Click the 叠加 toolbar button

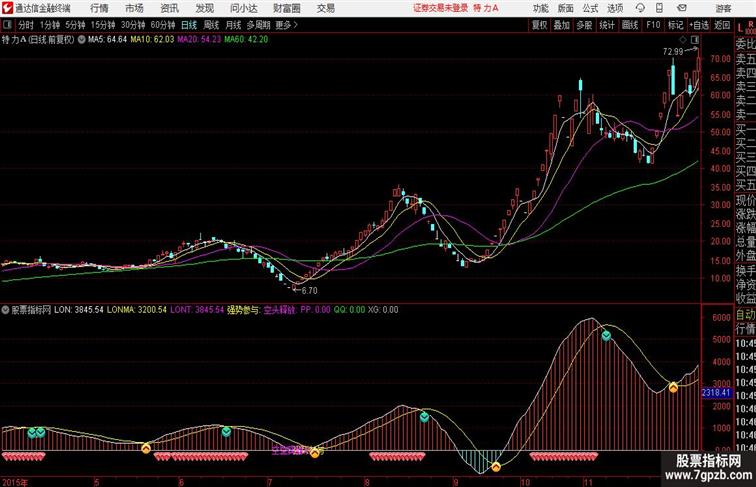click(562, 25)
